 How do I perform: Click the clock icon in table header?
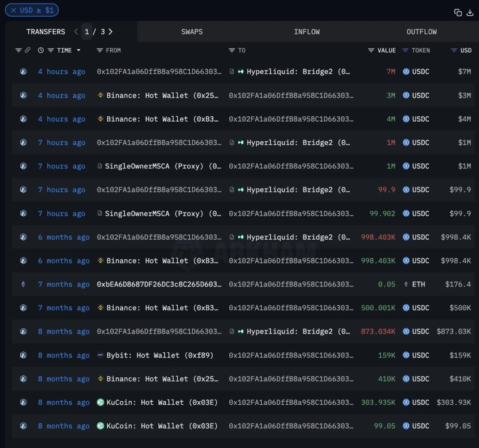coord(41,50)
